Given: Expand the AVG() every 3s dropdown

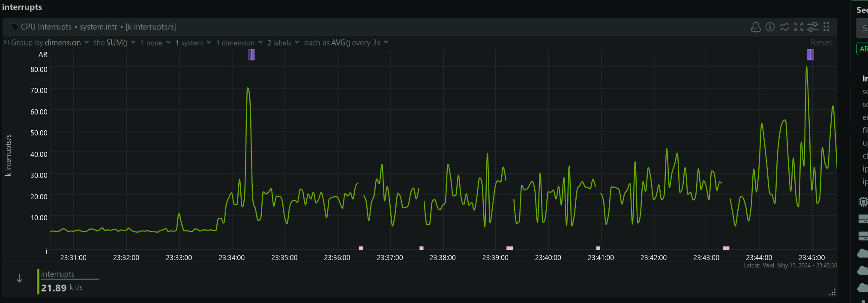Looking at the screenshot, I should coord(346,43).
